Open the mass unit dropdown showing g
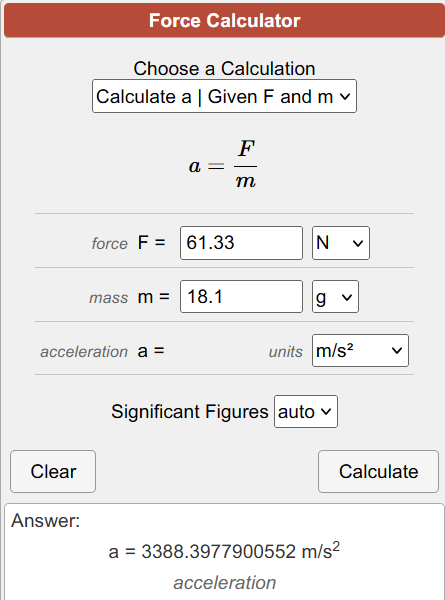 click(335, 297)
